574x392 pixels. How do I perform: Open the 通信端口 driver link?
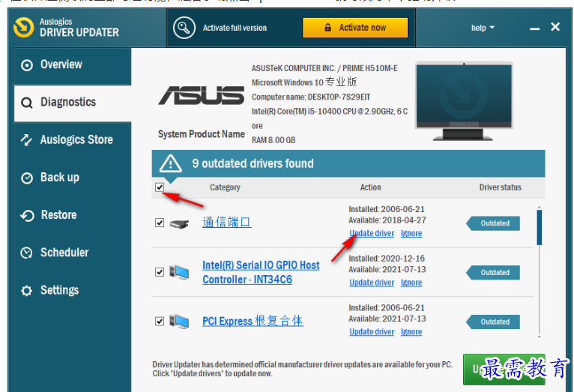(x=227, y=222)
